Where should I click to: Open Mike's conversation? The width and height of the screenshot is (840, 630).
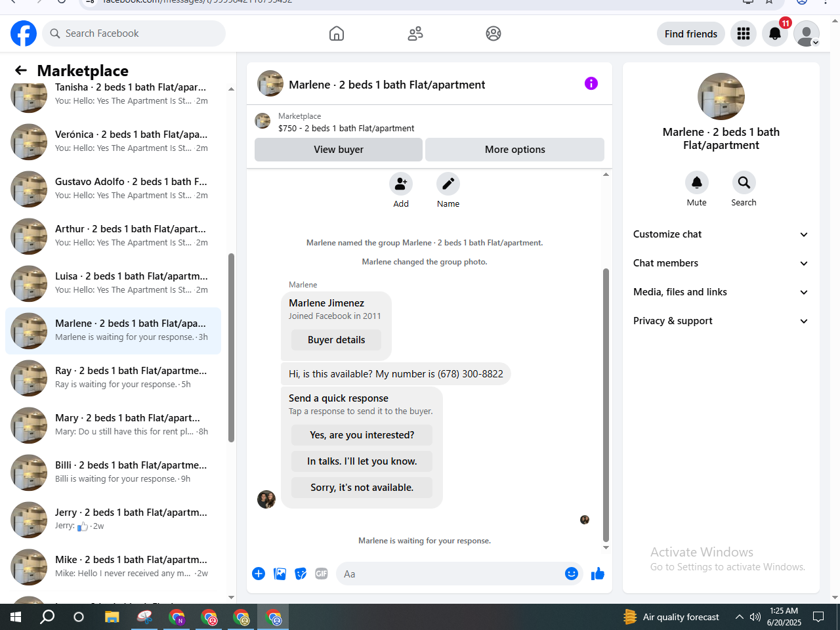click(x=113, y=567)
